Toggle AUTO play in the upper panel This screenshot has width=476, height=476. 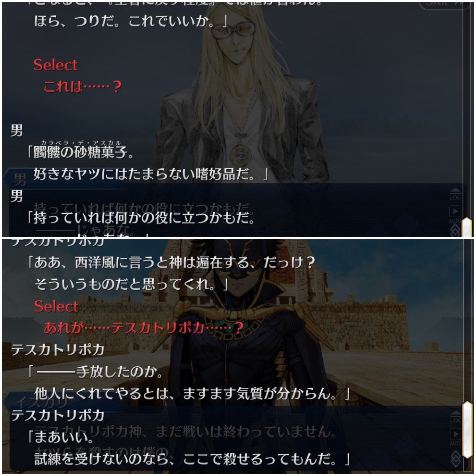coord(455,214)
